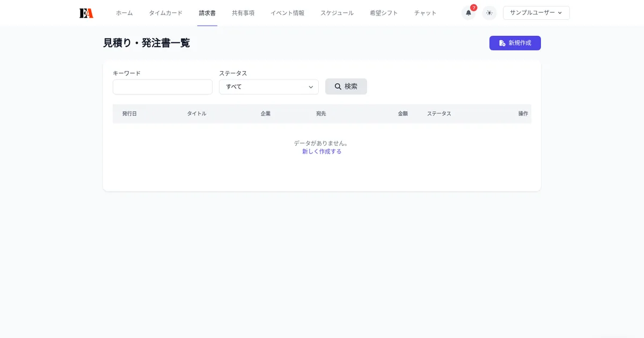Expand the サンプルユーザー account menu
This screenshot has height=338, width=644.
535,12
